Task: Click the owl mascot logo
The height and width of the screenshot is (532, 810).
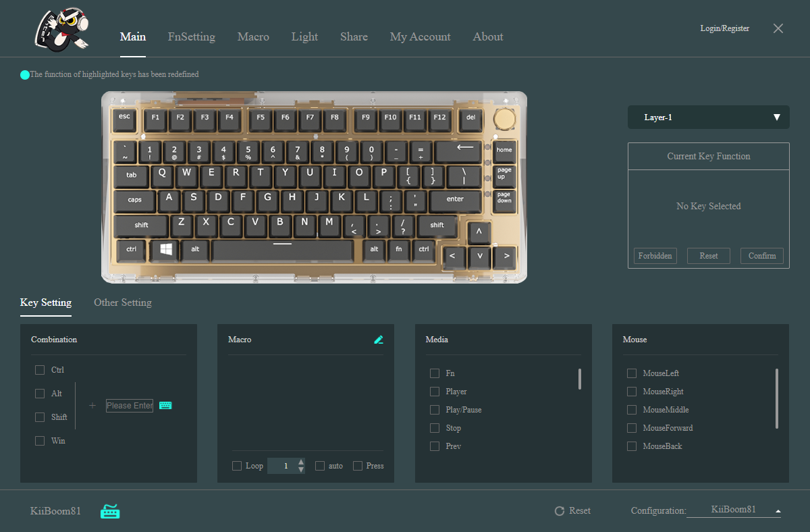Action: (61, 29)
